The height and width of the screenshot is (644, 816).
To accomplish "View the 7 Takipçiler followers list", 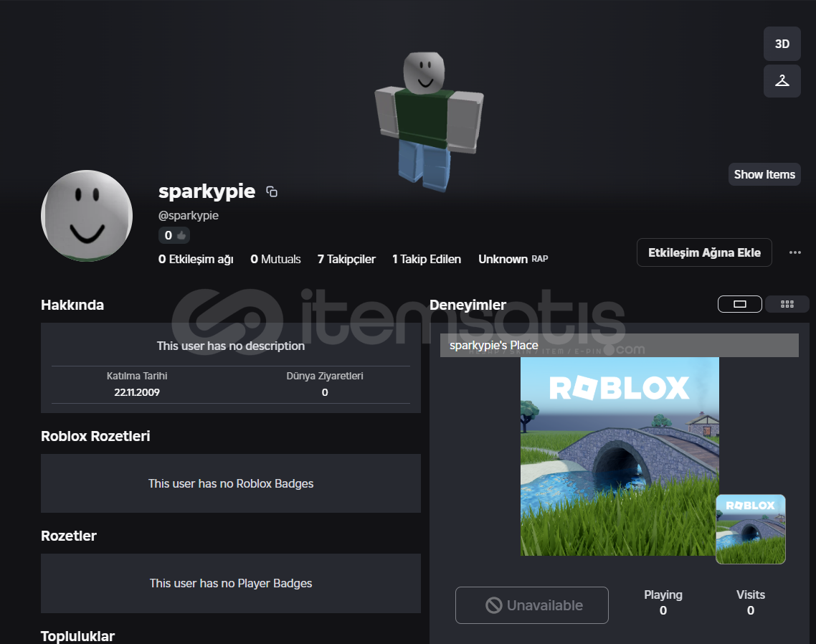I will (346, 260).
